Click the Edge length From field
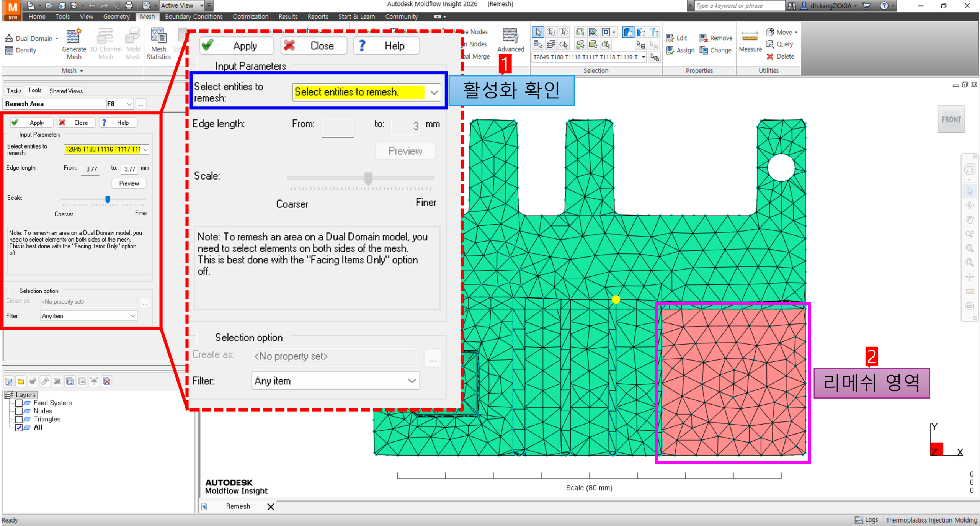980x526 pixels. (x=91, y=169)
